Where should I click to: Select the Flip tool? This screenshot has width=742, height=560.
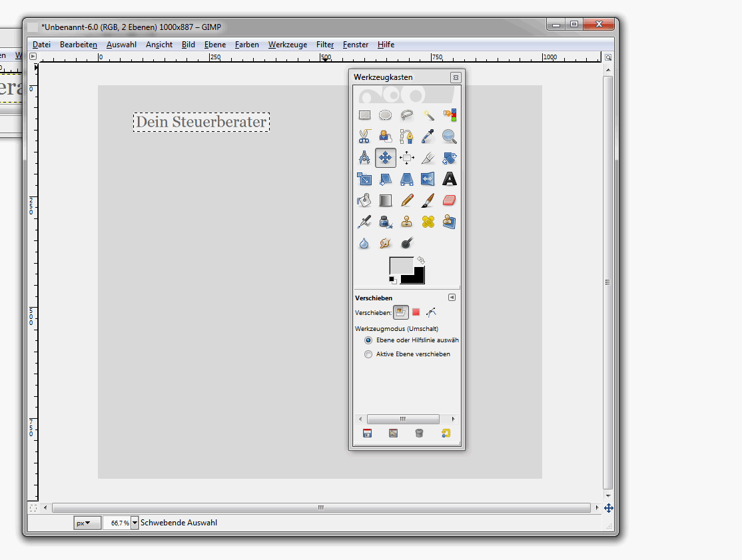point(428,178)
